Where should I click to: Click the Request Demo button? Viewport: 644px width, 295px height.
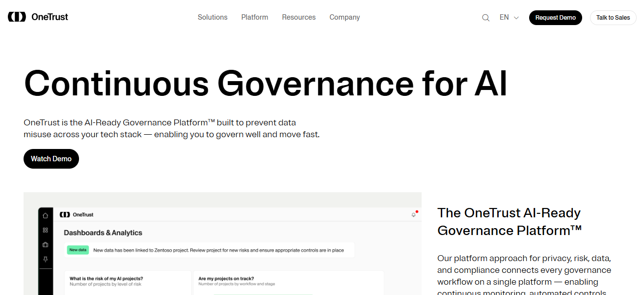coord(556,18)
